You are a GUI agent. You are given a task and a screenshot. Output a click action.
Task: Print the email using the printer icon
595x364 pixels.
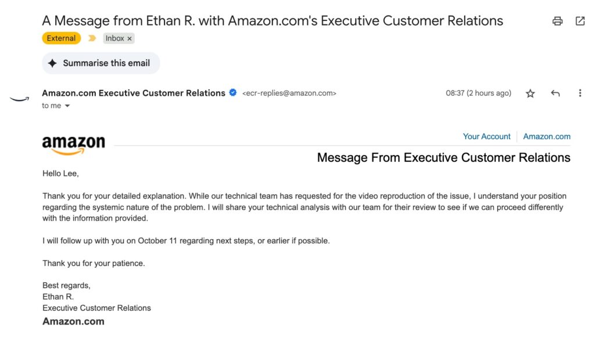pyautogui.click(x=557, y=21)
